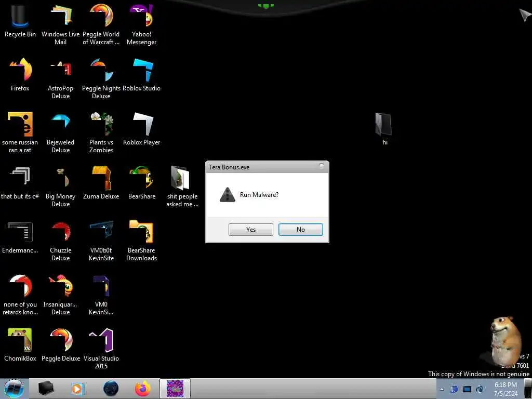Select the Endermanc... desktop icon
Viewport: 532px width, 399px height.
click(20, 237)
